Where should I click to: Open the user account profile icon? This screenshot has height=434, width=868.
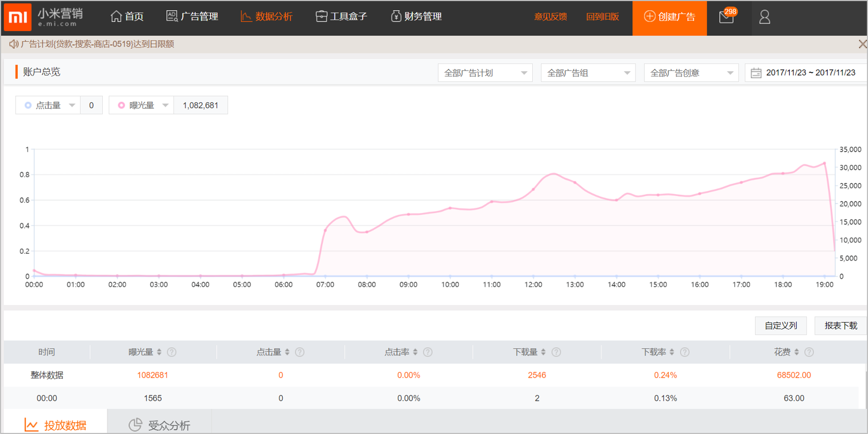click(765, 17)
